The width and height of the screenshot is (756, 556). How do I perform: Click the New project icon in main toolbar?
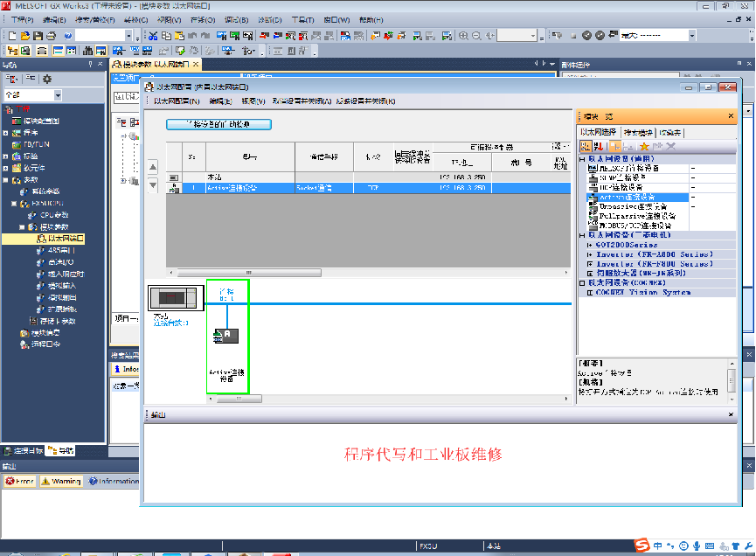click(12, 35)
